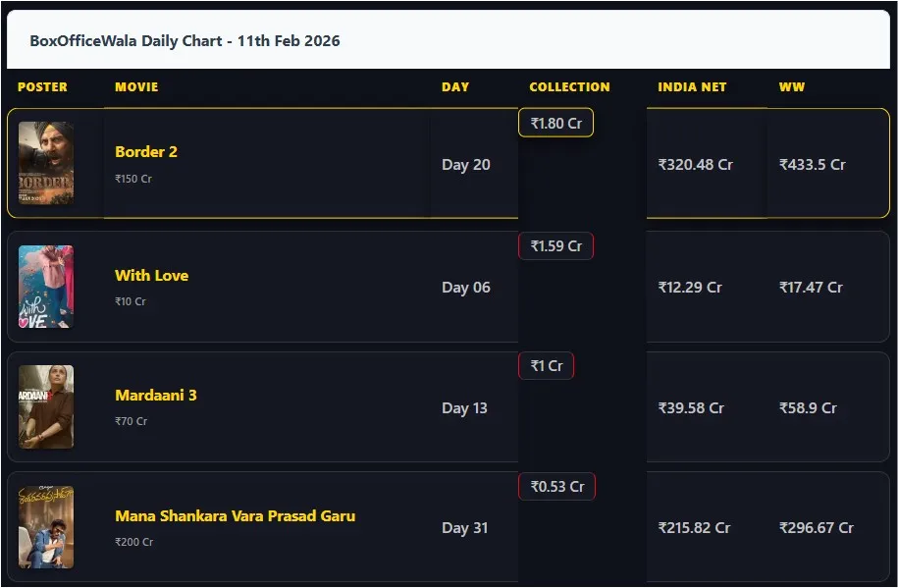Screen dimensions: 898x588
Task: Open the With Love poster thumbnail
Action: tap(45, 287)
